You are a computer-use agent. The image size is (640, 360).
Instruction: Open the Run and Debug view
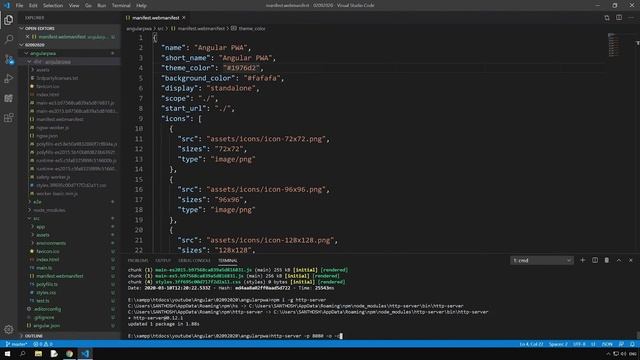(x=9, y=78)
